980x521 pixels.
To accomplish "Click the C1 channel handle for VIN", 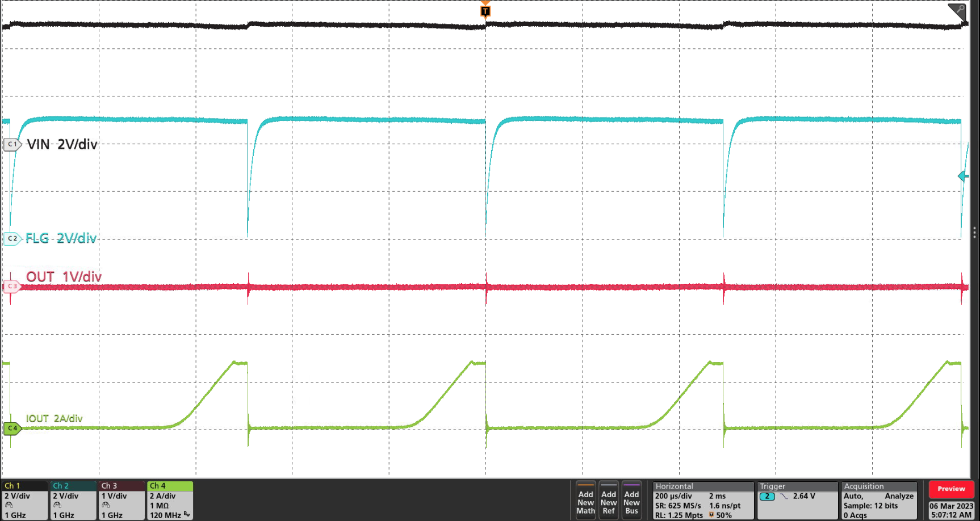I will coord(12,144).
